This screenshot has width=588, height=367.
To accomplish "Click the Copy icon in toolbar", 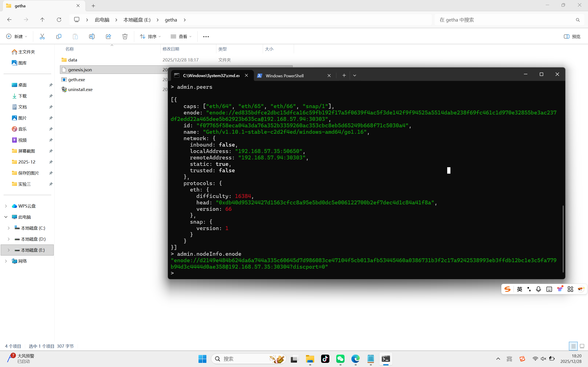I will (x=59, y=36).
